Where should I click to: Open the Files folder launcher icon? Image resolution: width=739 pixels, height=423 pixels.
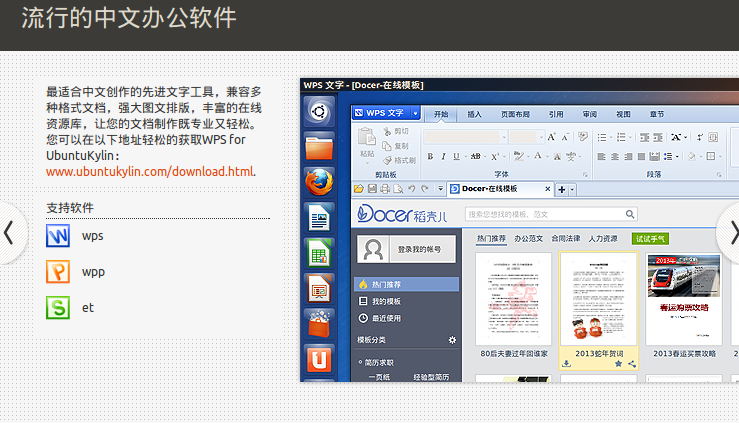[x=319, y=147]
